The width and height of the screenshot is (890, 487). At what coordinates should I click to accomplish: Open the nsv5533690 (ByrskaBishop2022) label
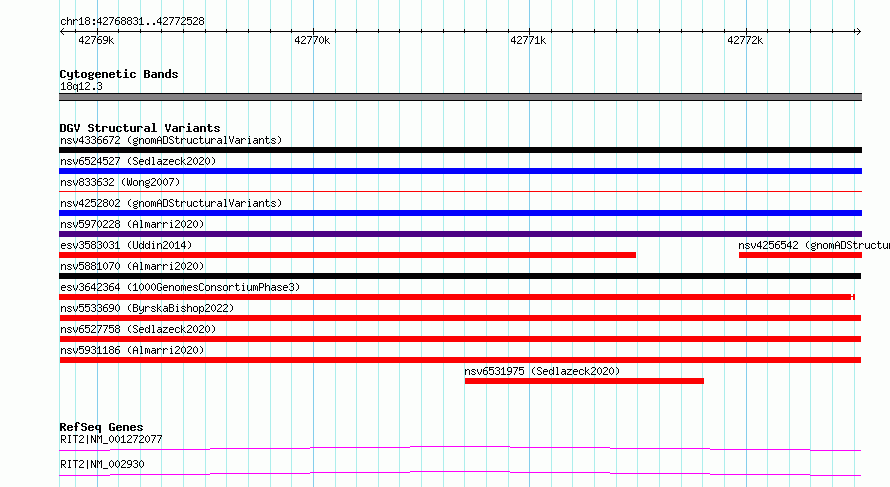(147, 308)
